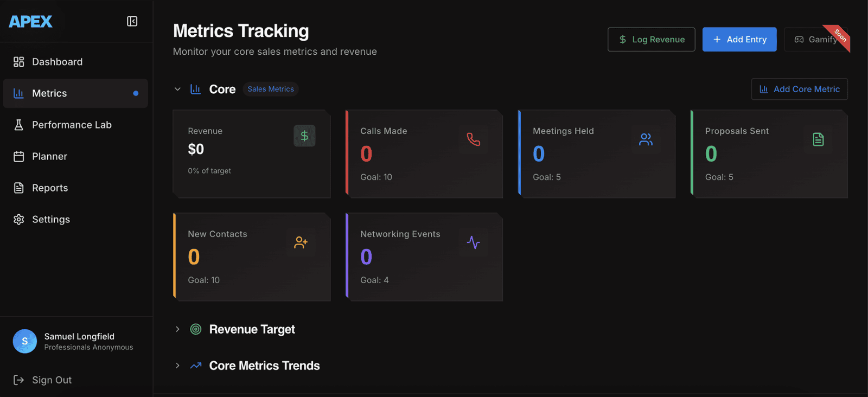The image size is (868, 397).
Task: Click the pulse icon on Networking Events card
Action: pos(473,242)
